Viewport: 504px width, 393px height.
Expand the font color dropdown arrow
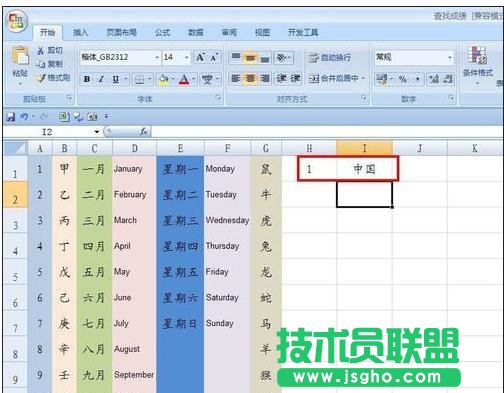click(194, 79)
